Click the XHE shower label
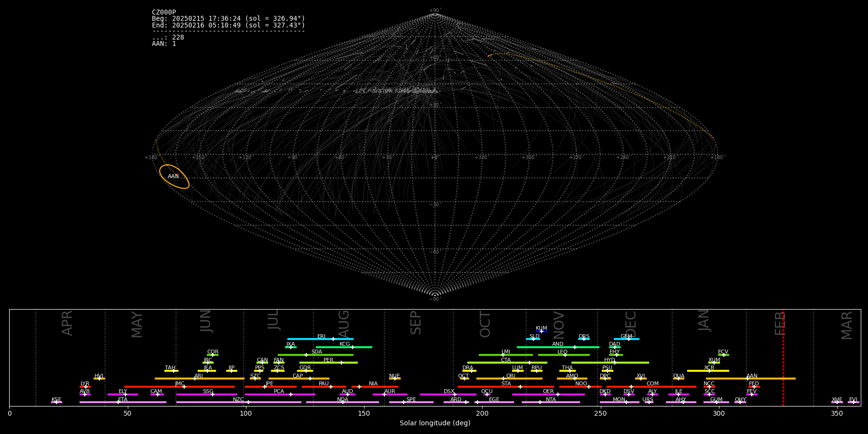 tap(837, 400)
